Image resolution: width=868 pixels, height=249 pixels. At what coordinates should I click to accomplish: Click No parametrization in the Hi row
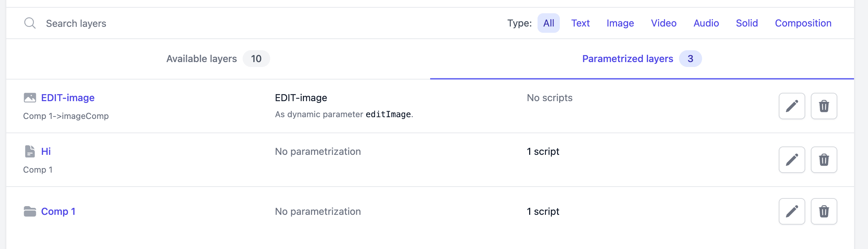(318, 151)
